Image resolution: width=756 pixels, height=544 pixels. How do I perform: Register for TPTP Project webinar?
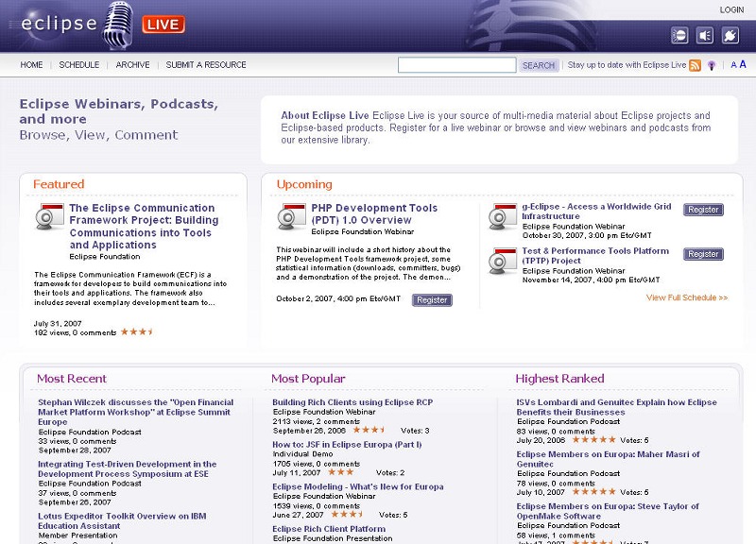703,254
